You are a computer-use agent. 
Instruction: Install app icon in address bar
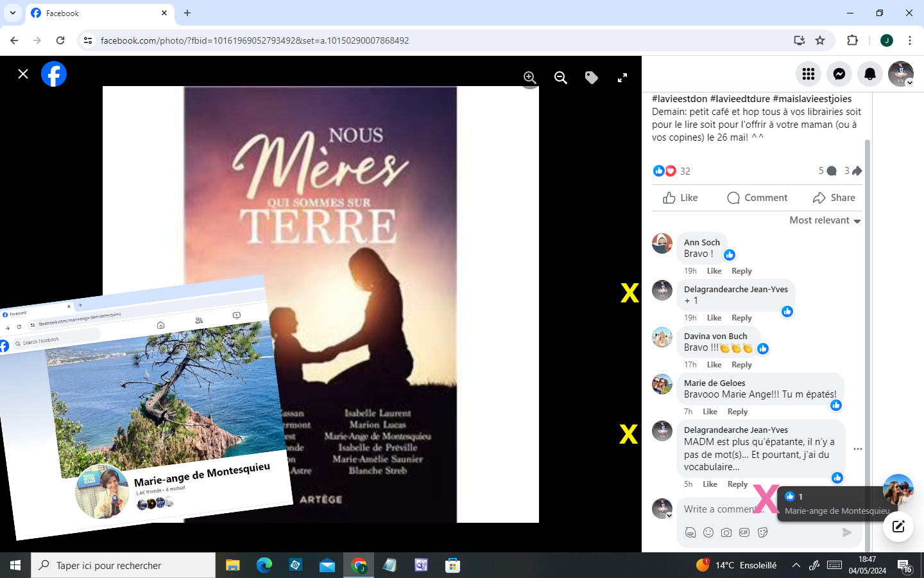coord(800,40)
